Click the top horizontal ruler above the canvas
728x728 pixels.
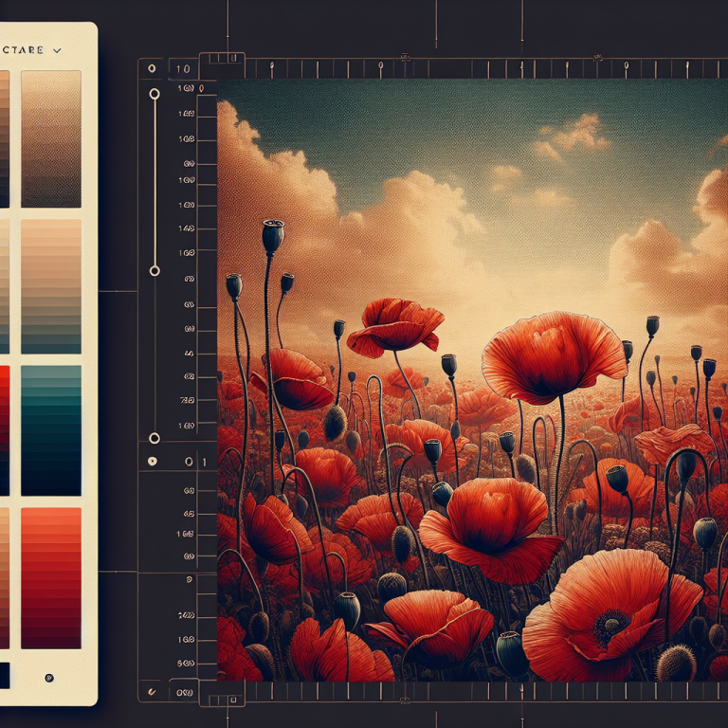click(455, 70)
